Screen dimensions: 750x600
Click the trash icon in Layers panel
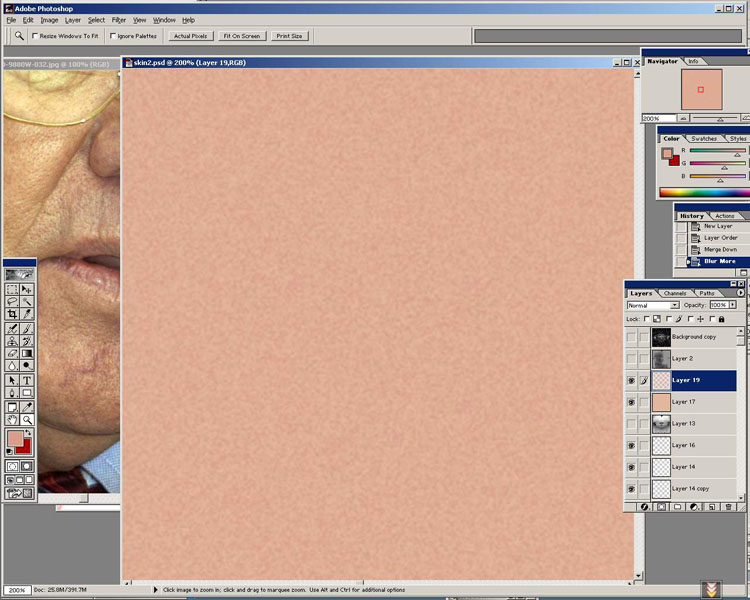point(729,507)
